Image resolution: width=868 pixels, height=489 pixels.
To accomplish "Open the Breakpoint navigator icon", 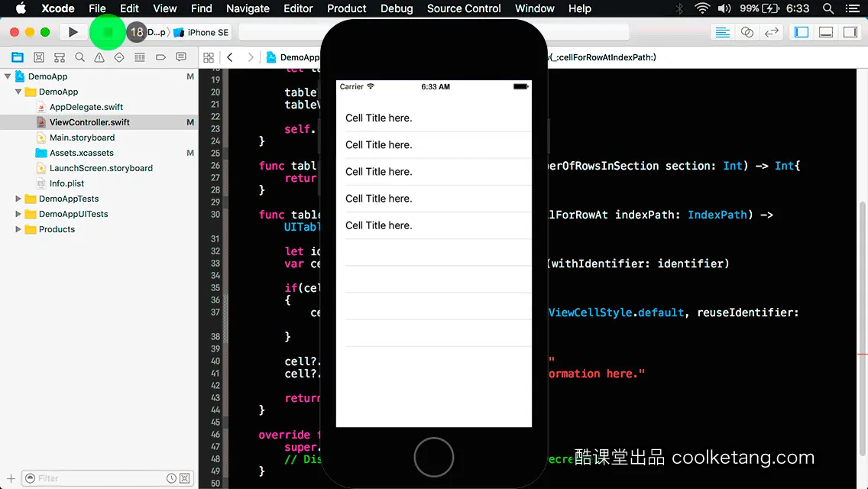I will tap(160, 57).
